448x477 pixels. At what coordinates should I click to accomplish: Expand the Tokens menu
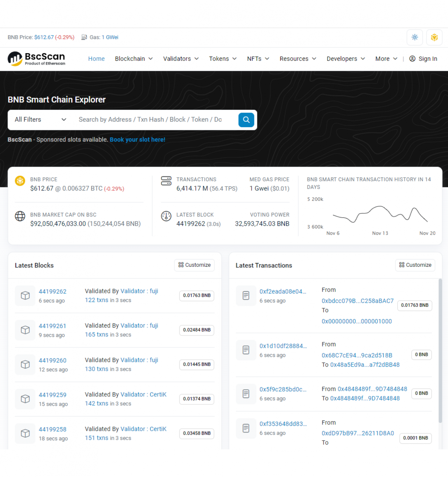coord(223,59)
